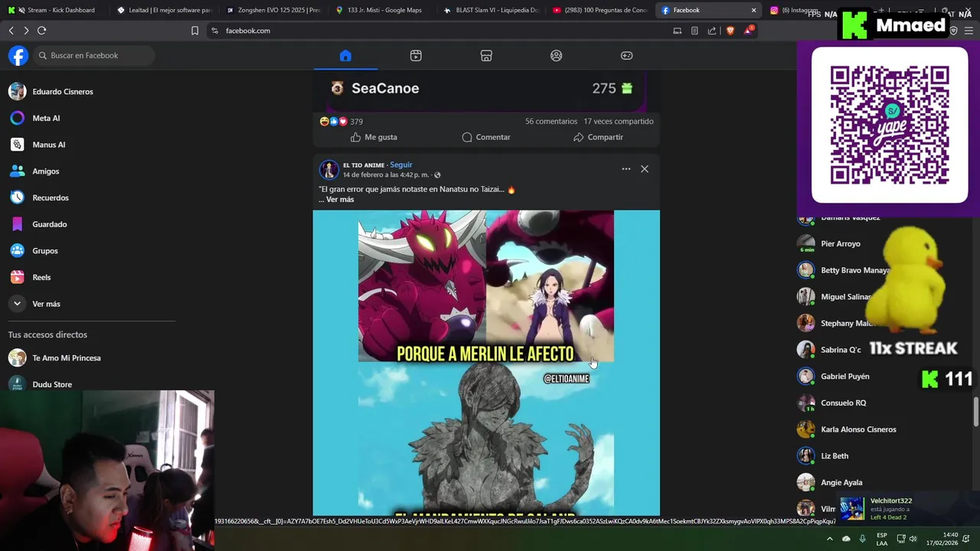980x551 pixels.
Task: Open the 17 veces compartido link
Action: (619, 121)
